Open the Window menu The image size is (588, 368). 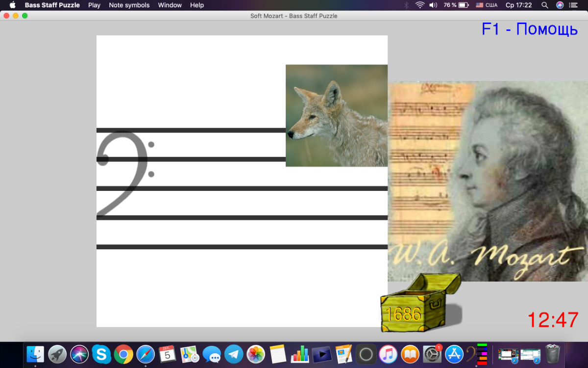170,5
